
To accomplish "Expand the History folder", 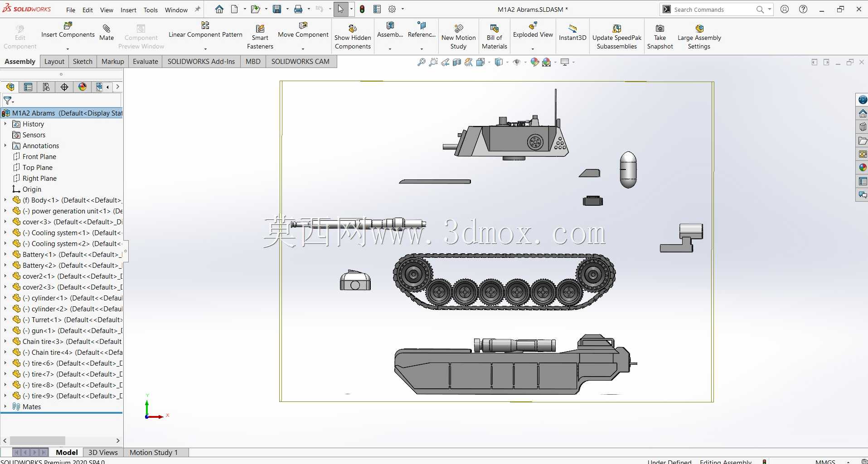I will tap(5, 124).
